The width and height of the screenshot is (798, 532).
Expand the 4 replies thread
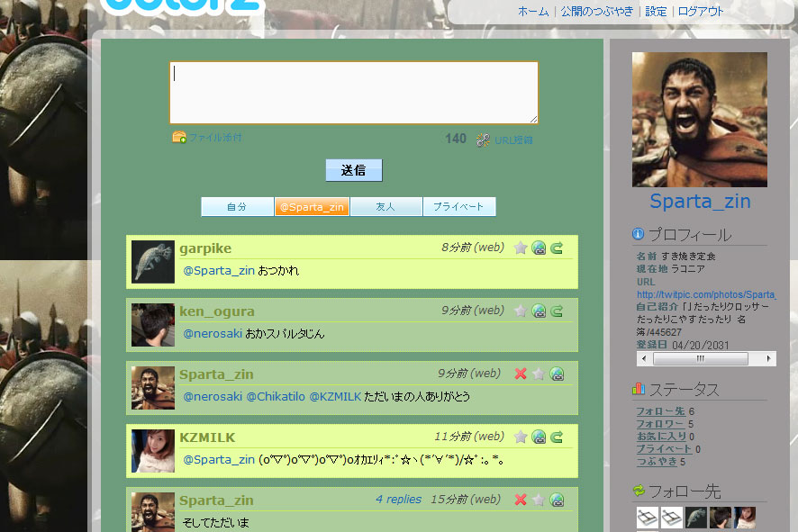tap(398, 500)
